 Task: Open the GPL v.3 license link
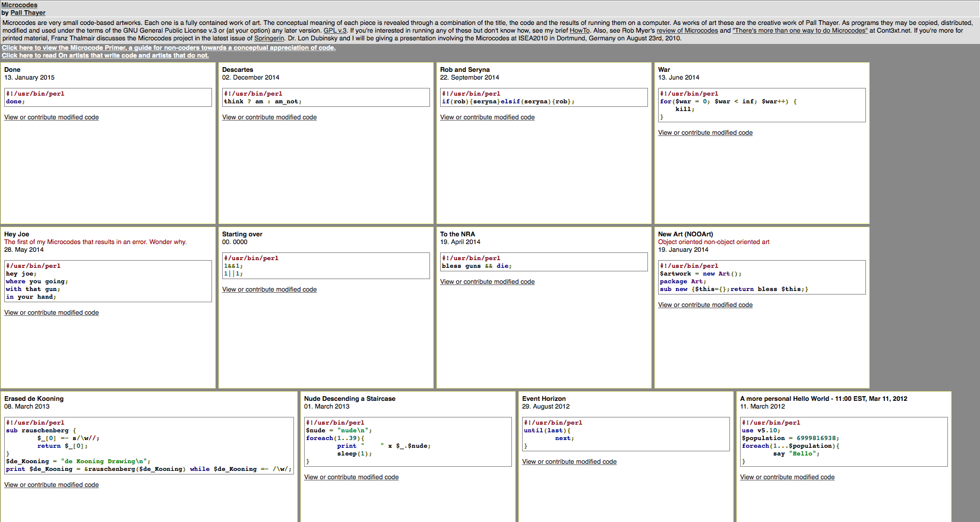335,30
